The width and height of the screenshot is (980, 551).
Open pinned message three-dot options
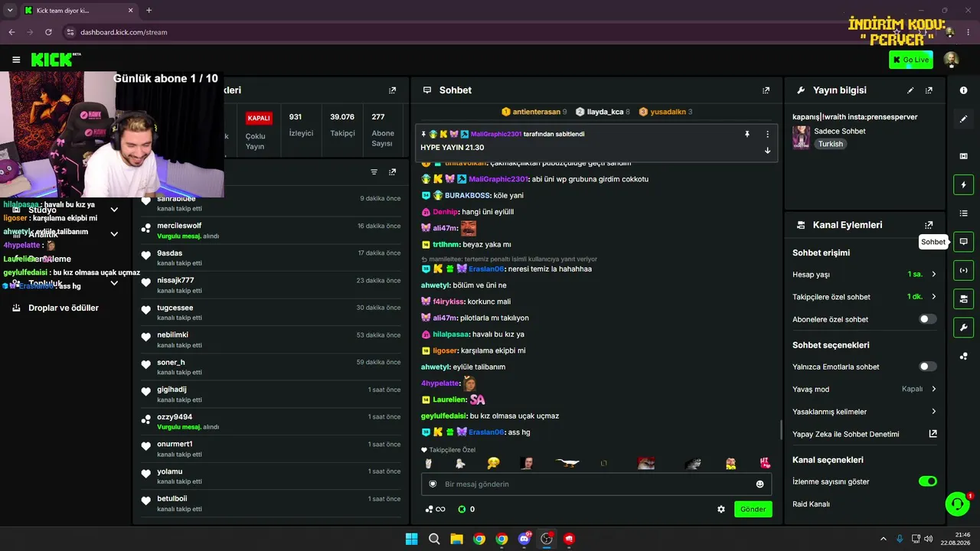(767, 134)
